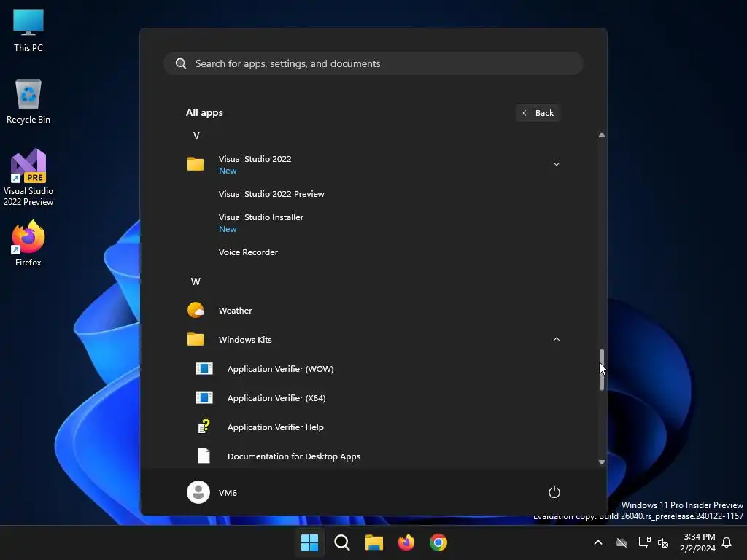Image resolution: width=747 pixels, height=560 pixels.
Task: Open the power options button
Action: [554, 492]
